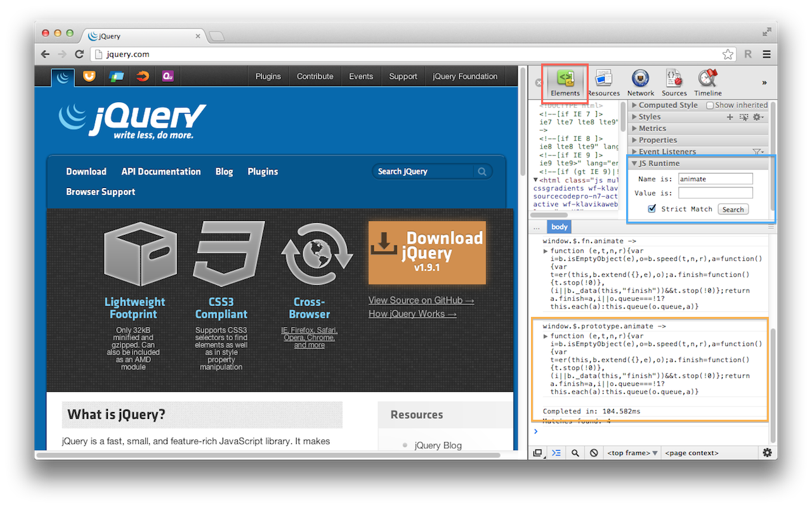Enable the Show inherited checkbox
This screenshot has height=508, width=812.
pyautogui.click(x=710, y=105)
